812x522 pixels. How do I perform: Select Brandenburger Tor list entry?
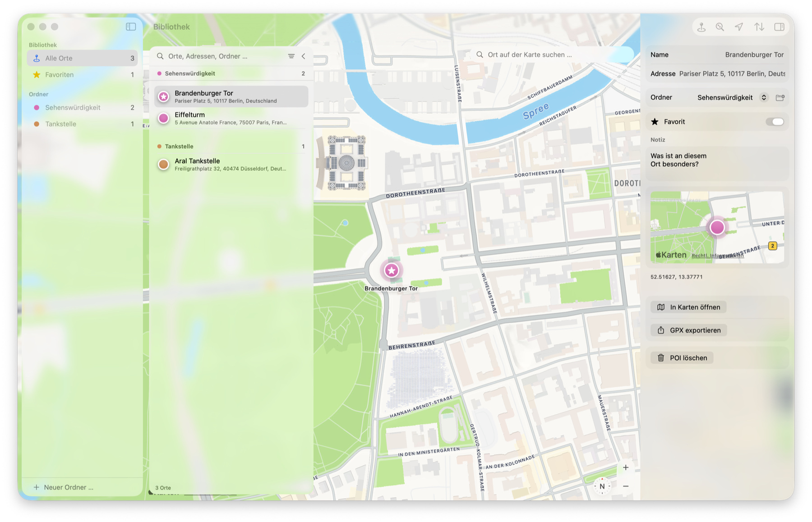click(x=231, y=96)
